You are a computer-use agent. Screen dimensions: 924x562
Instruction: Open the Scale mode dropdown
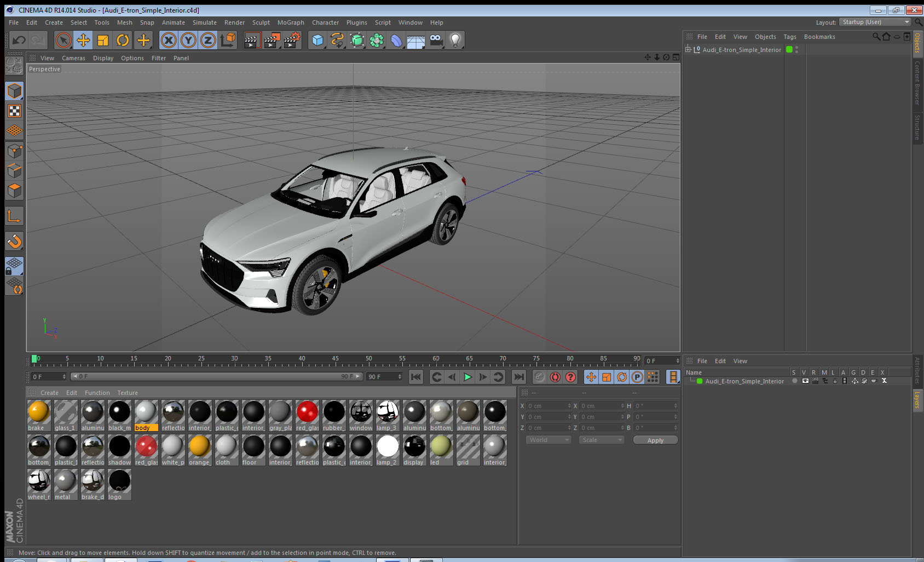click(x=602, y=440)
